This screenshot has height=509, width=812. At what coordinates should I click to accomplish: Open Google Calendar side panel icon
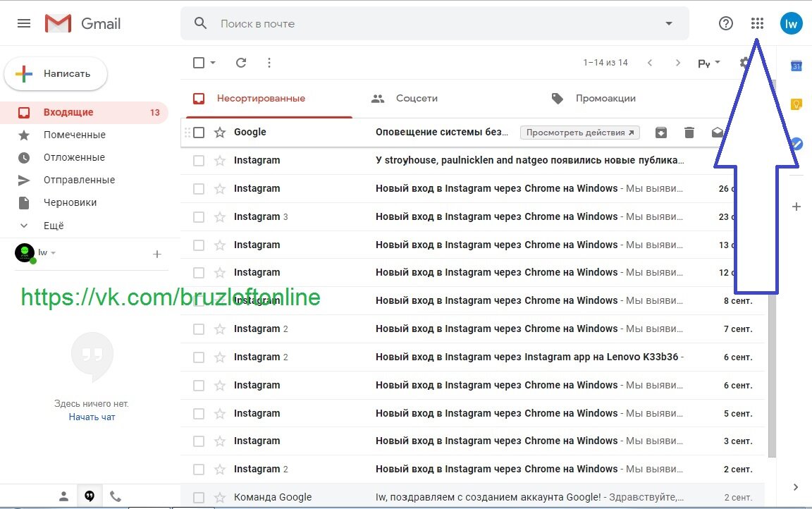[796, 66]
